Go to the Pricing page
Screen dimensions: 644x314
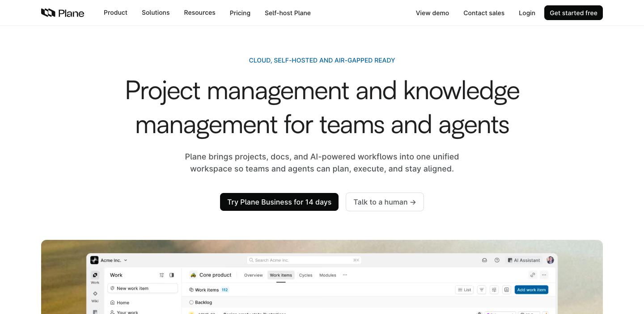point(240,13)
